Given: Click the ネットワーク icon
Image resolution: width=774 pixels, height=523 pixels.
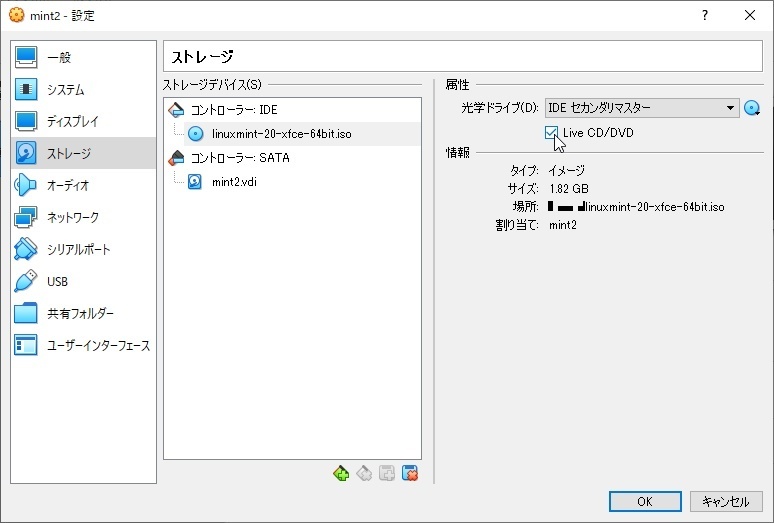Looking at the screenshot, I should click(26, 217).
